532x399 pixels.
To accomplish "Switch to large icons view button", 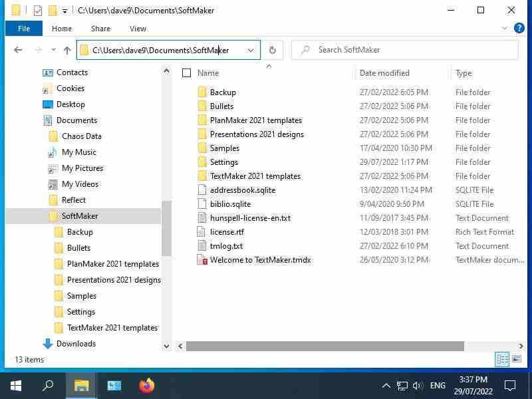I will (x=517, y=360).
